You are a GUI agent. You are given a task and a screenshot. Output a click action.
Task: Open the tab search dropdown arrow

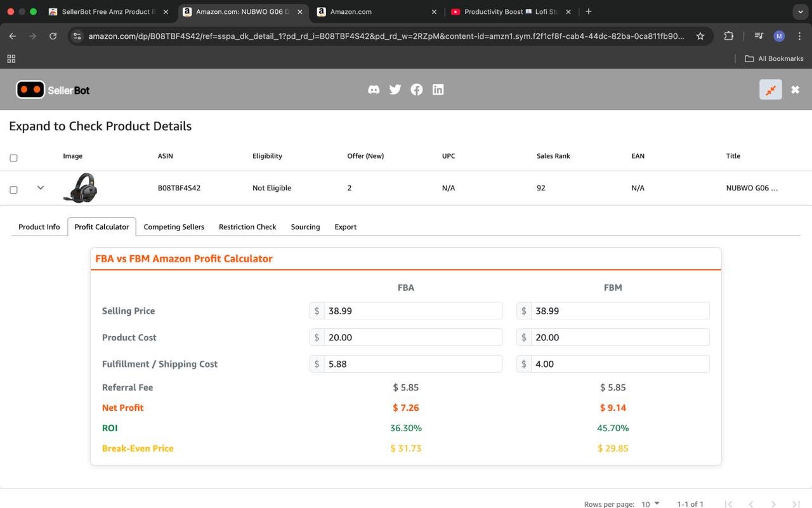[x=799, y=11]
